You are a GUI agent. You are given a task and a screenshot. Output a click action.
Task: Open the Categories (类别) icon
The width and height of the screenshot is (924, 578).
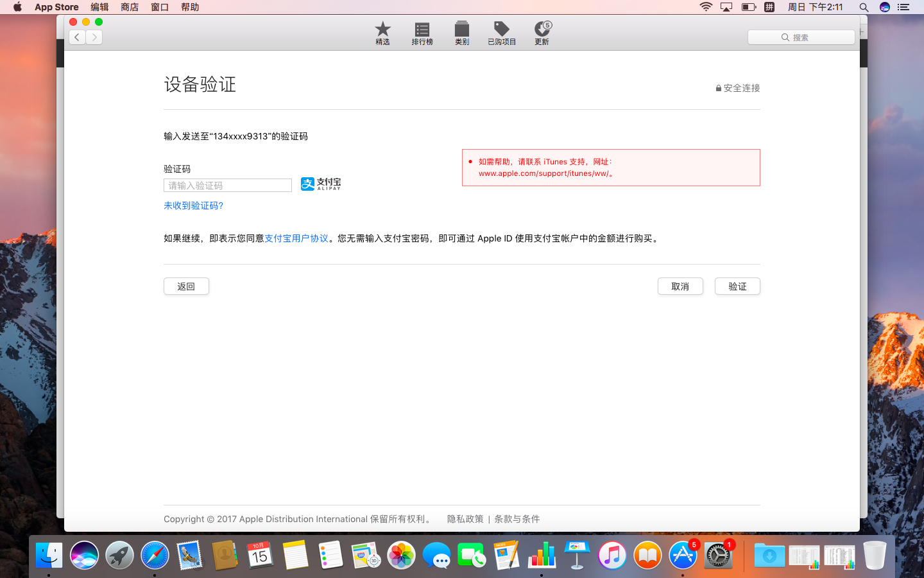[x=462, y=33]
